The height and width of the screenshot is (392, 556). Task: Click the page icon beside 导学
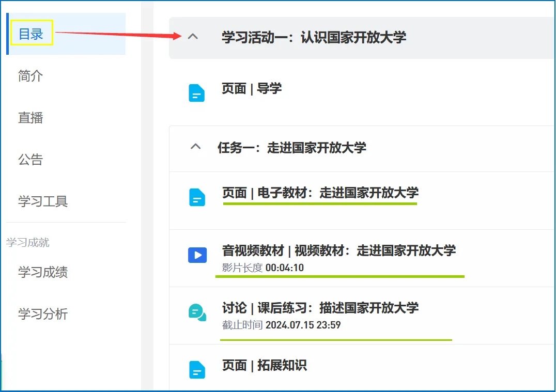point(196,93)
